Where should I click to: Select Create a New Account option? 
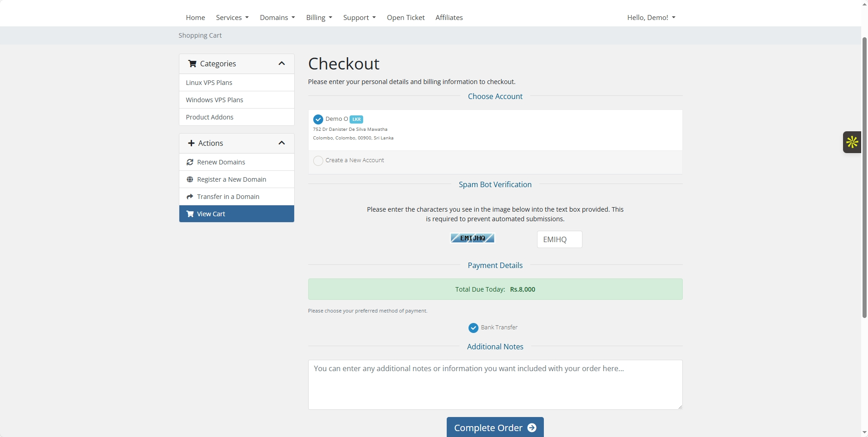(x=318, y=161)
